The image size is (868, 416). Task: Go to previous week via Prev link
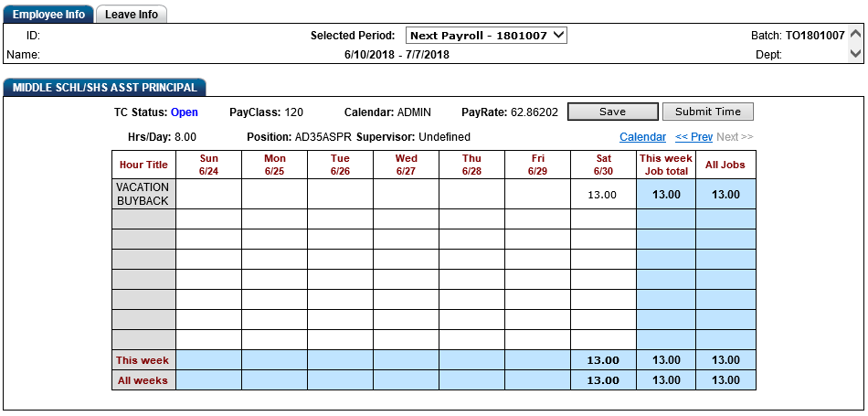[693, 137]
